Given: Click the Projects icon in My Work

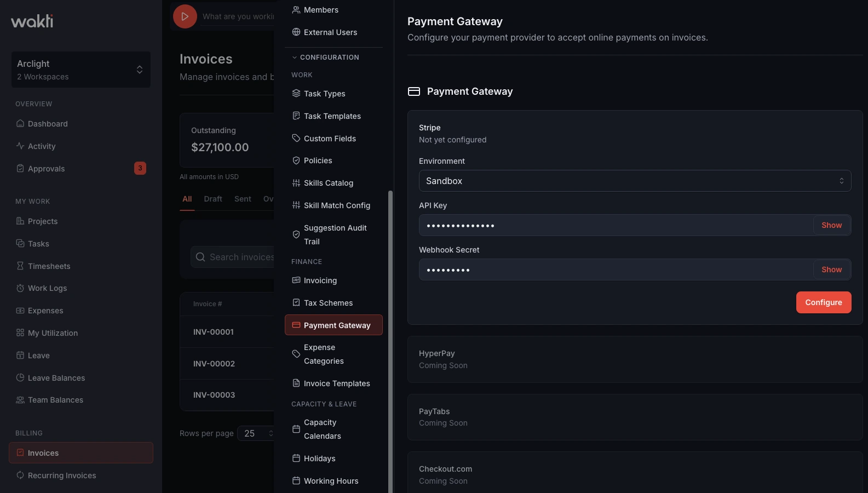Looking at the screenshot, I should tap(20, 221).
